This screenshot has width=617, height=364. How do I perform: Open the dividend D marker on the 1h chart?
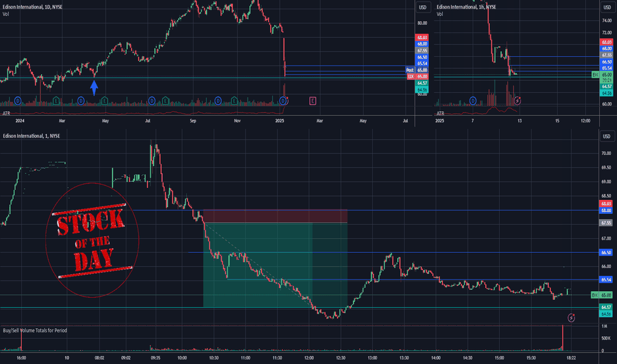pyautogui.click(x=473, y=101)
